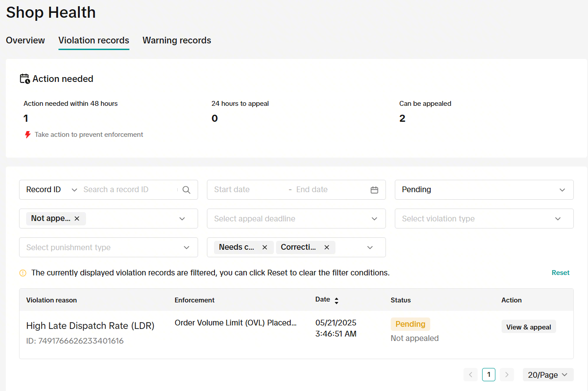
Task: Expand the Record ID search type dropdown
Action: (x=51, y=190)
